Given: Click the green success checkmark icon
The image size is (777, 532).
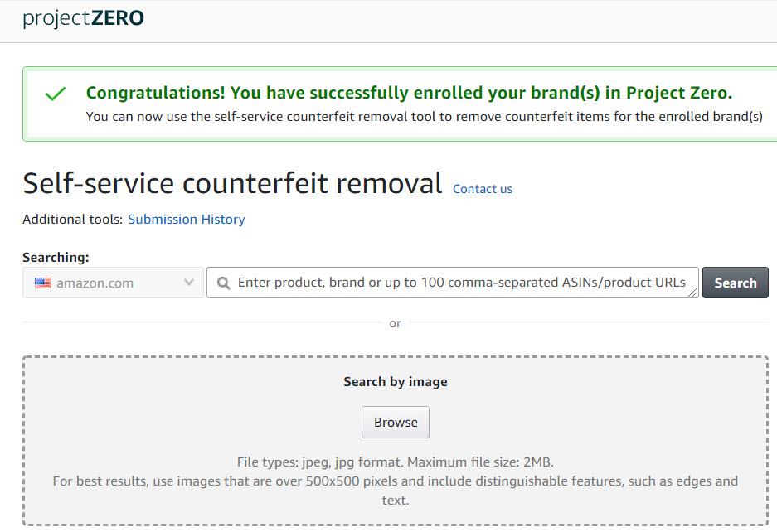Looking at the screenshot, I should coord(56,94).
